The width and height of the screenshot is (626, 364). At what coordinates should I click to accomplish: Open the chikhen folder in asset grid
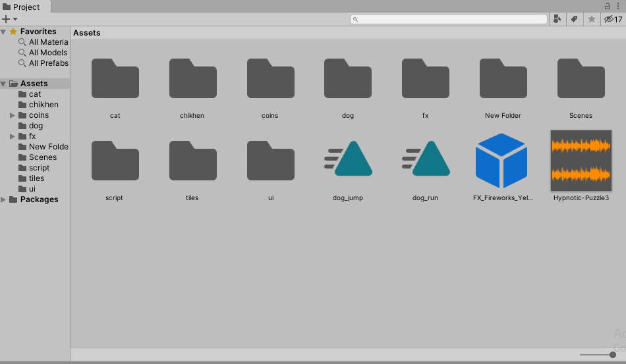[193, 78]
